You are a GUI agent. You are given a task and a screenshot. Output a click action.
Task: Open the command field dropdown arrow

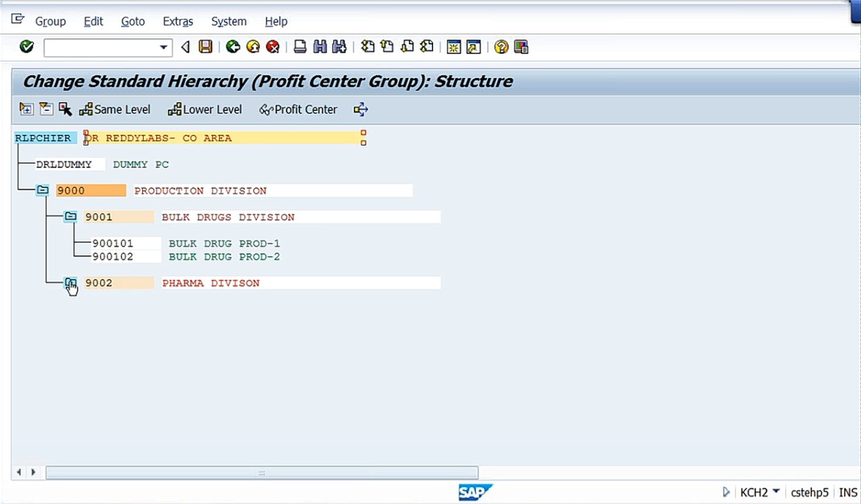click(x=163, y=47)
